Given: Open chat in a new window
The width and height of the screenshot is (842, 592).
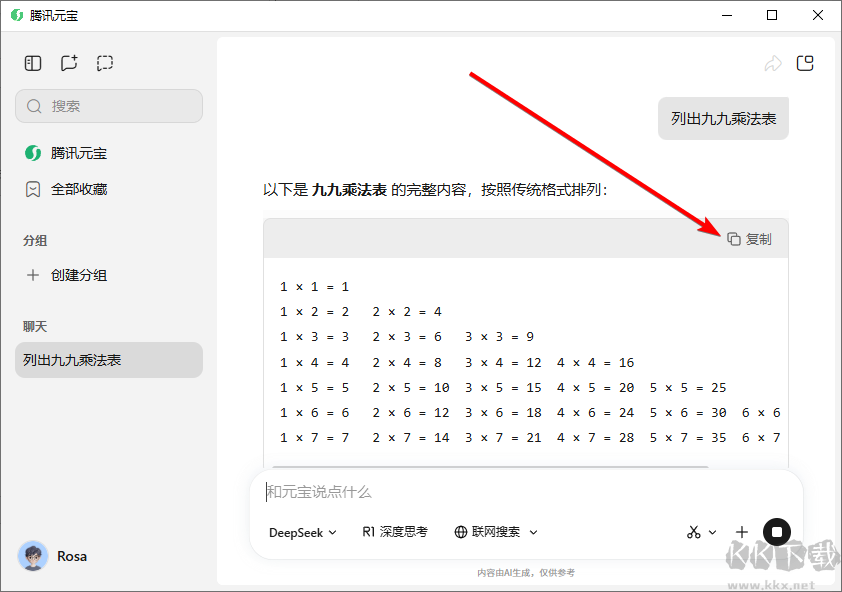Looking at the screenshot, I should 805,62.
